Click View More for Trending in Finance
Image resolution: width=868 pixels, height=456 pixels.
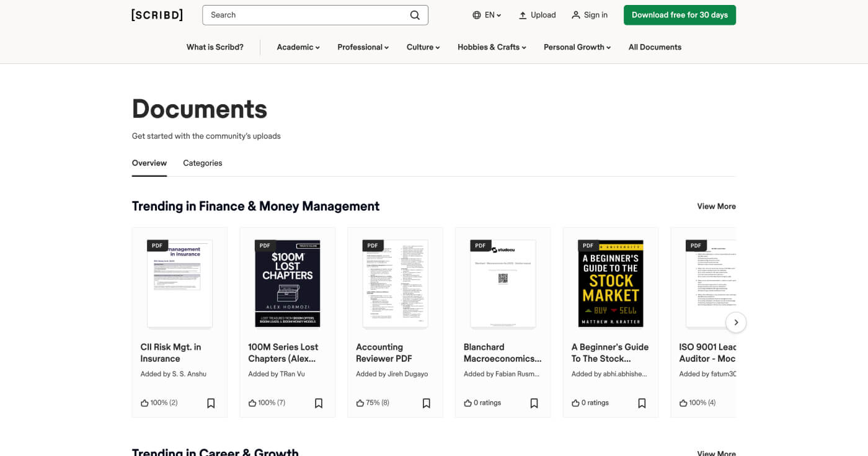pyautogui.click(x=716, y=206)
